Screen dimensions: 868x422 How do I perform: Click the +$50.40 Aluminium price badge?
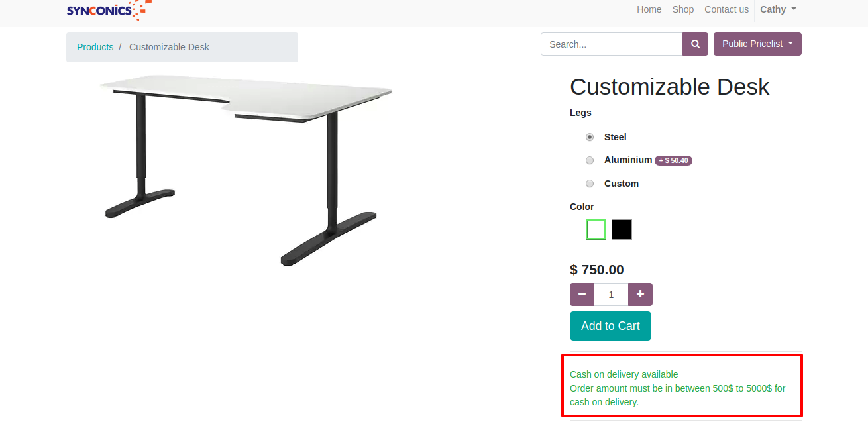673,160
